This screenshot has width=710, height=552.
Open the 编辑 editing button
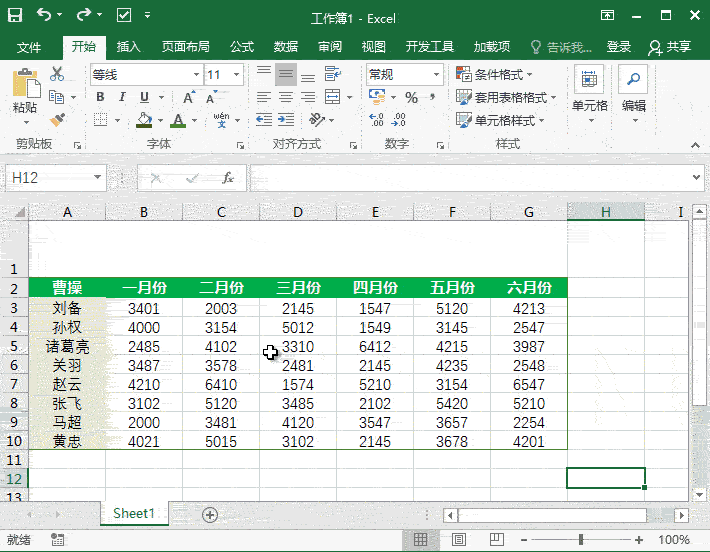click(x=633, y=94)
